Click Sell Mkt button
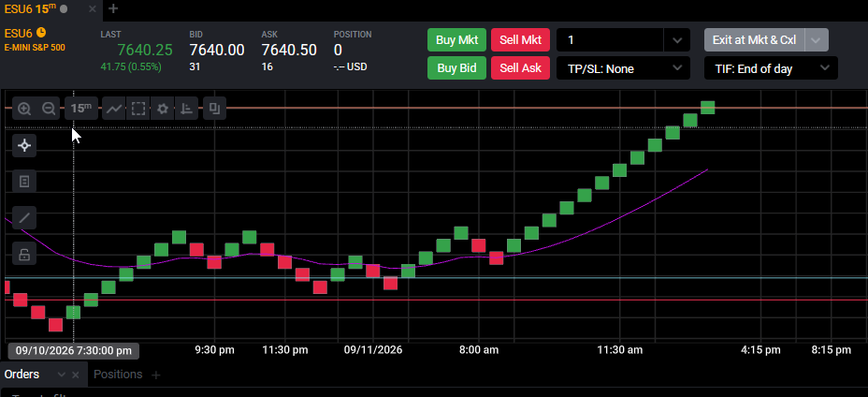Image resolution: width=868 pixels, height=397 pixels. coord(520,40)
